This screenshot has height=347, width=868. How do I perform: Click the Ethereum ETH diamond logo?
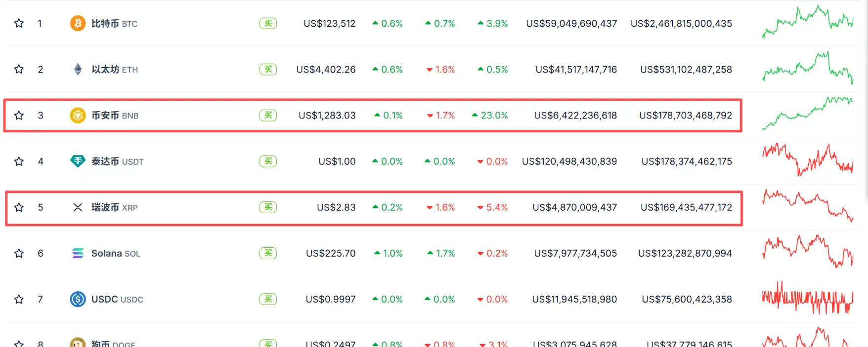click(78, 69)
